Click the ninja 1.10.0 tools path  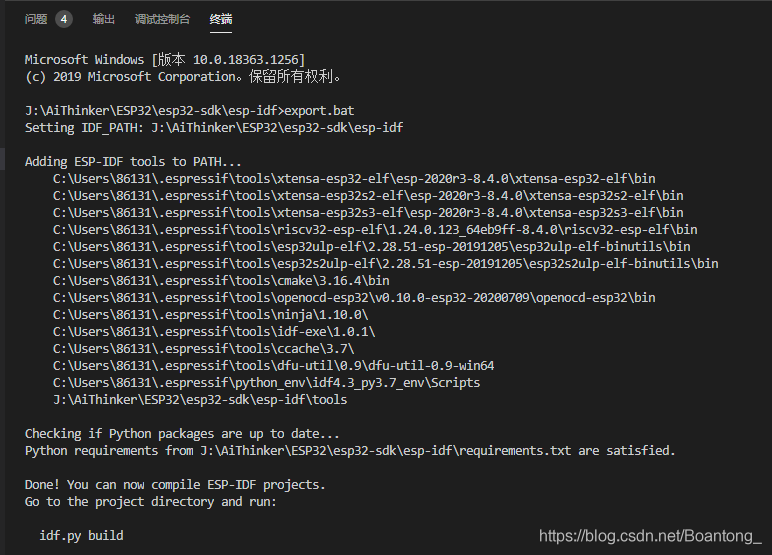pos(218,314)
